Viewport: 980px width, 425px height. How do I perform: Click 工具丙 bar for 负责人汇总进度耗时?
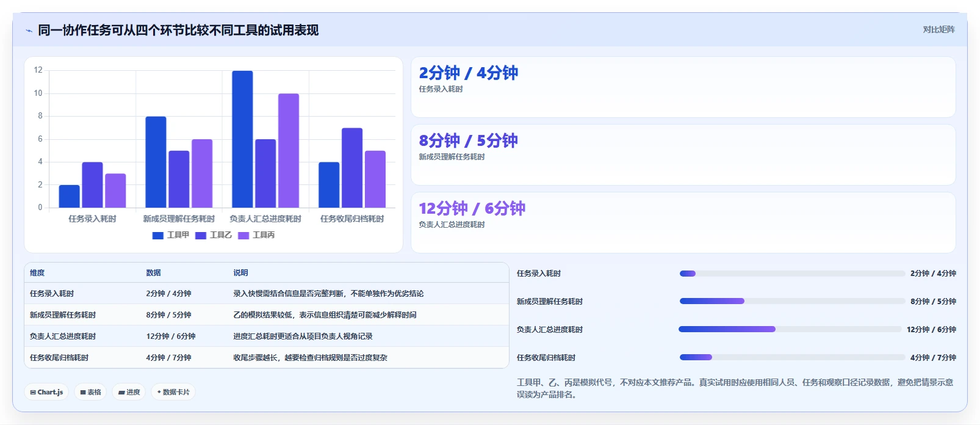pyautogui.click(x=289, y=151)
